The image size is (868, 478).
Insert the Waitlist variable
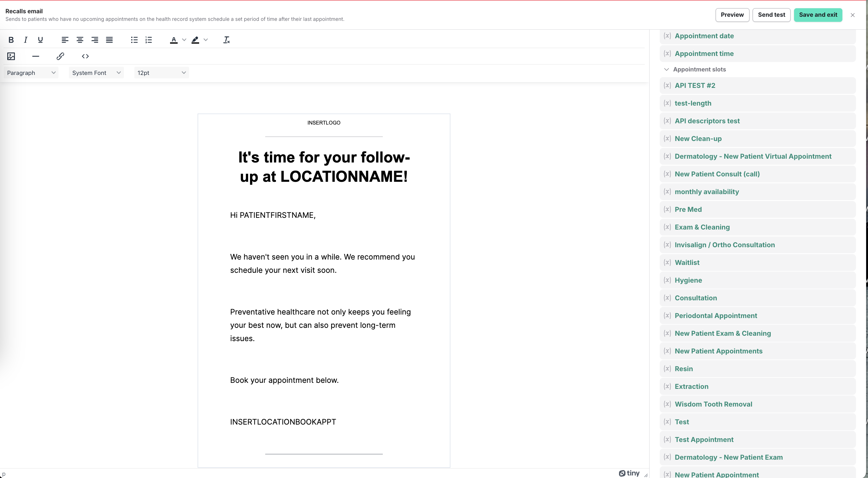click(757, 263)
